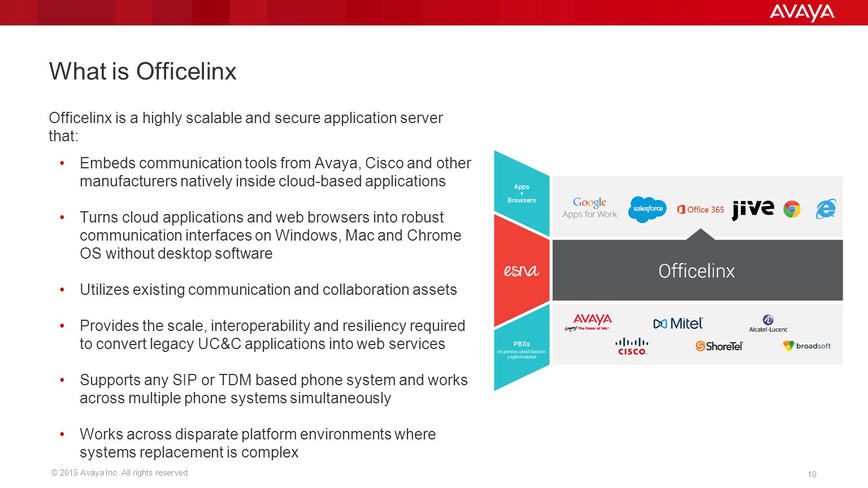Click the slide number 10

pyautogui.click(x=812, y=474)
